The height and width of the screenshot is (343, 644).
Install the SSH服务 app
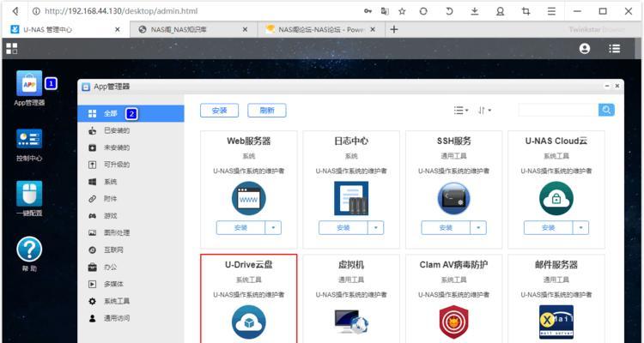click(x=446, y=228)
